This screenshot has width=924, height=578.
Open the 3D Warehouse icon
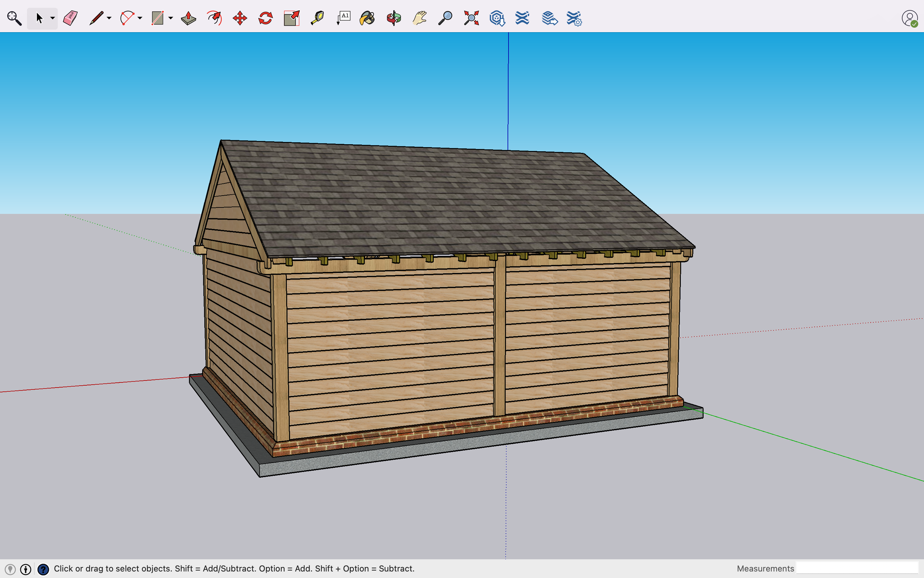tap(497, 18)
